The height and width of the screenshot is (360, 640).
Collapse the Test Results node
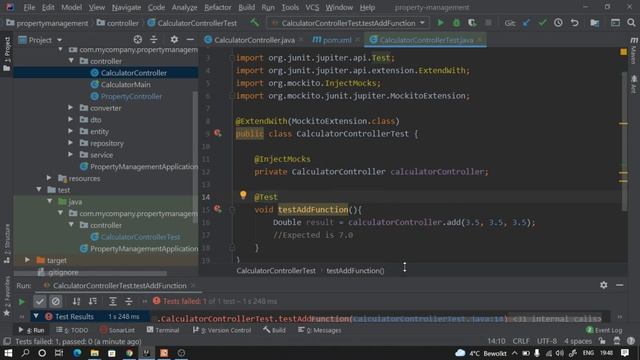coord(36,316)
